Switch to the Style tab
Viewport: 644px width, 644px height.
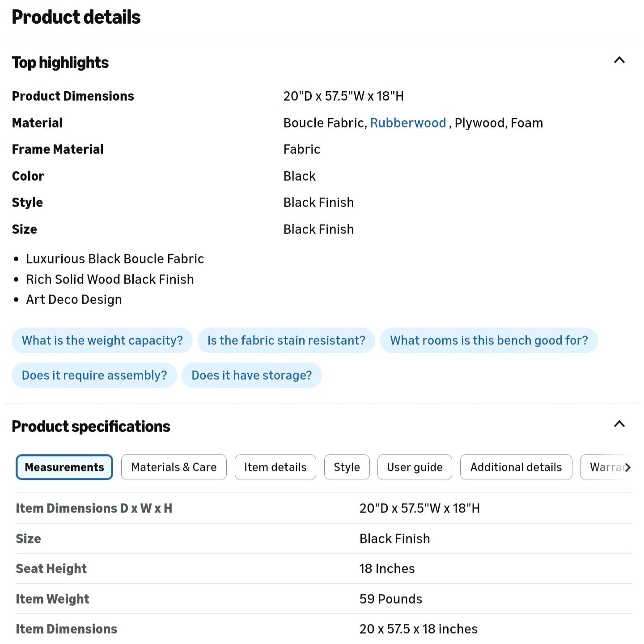click(x=347, y=467)
